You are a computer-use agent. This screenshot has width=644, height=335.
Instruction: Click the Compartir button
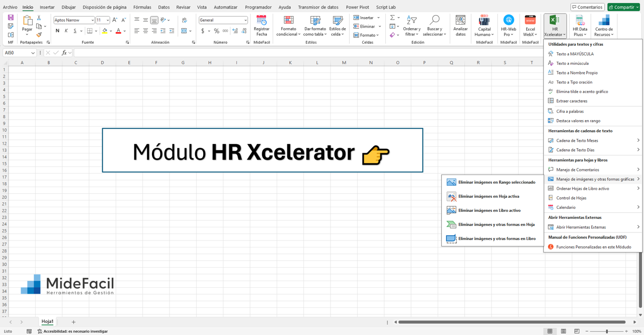coord(623,7)
